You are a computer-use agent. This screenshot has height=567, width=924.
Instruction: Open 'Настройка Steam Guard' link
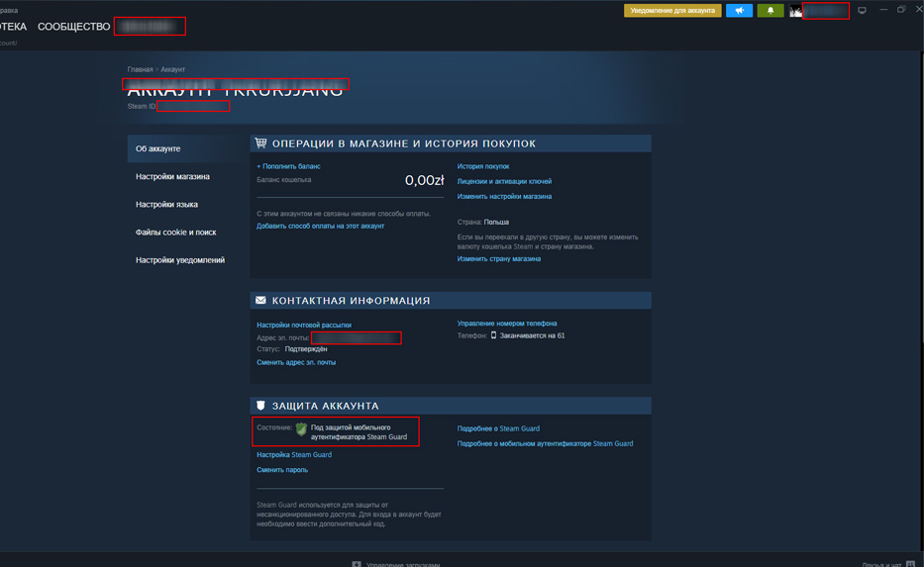click(294, 455)
